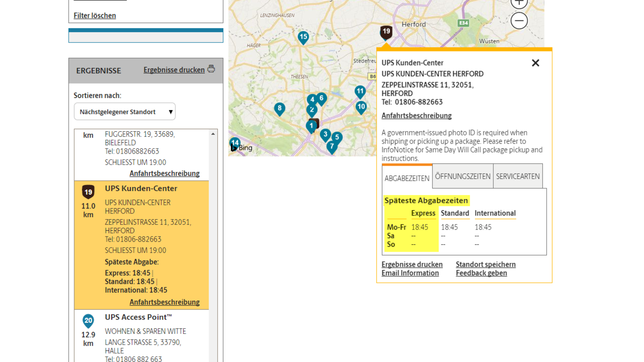Select map pin number 2

click(312, 110)
